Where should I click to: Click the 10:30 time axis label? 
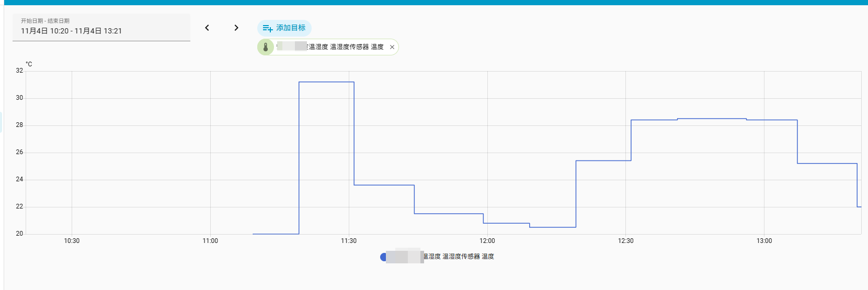[72, 241]
